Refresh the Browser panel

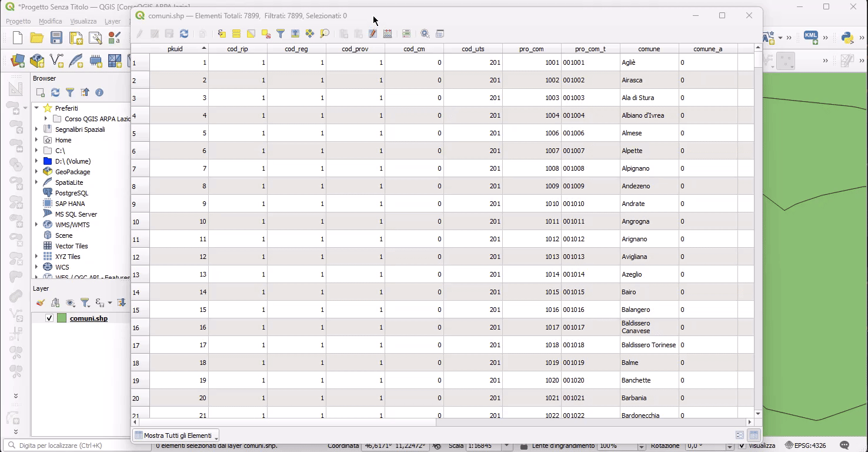(55, 92)
